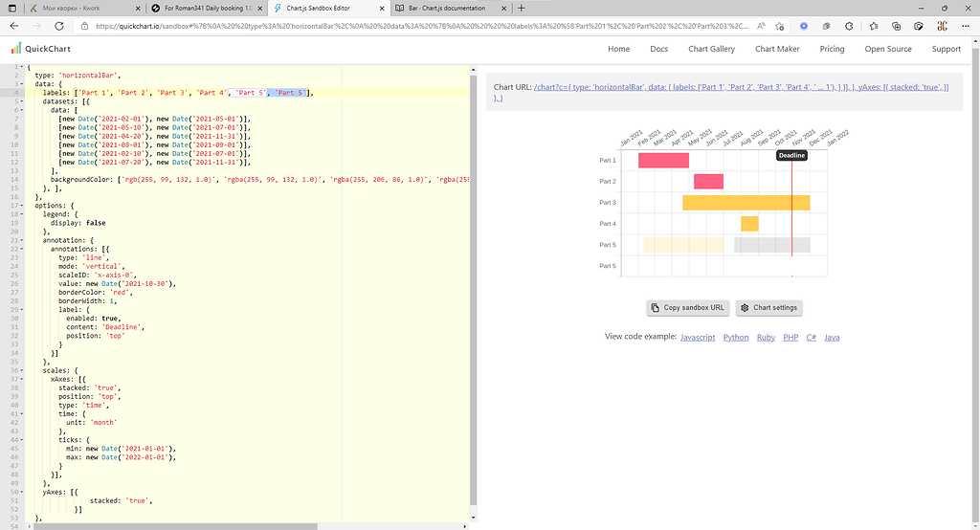Click the red Part 1 bar
This screenshot has height=530, width=980.
[663, 161]
